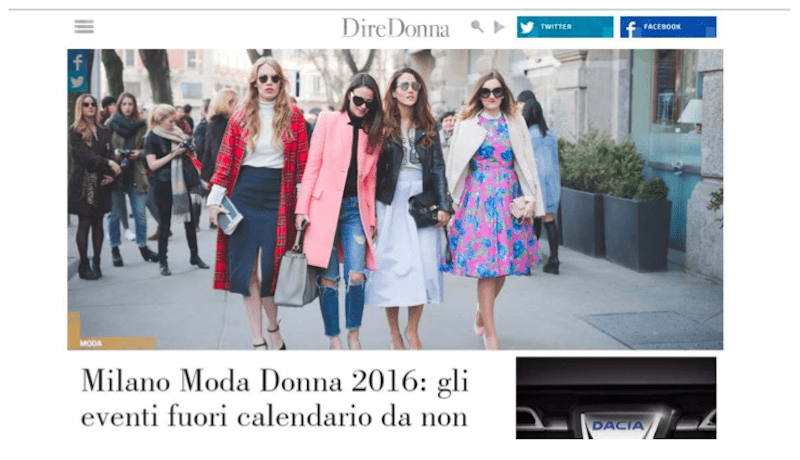Click the yellow square beside MODA tag
This screenshot has width=800, height=460.
pyautogui.click(x=74, y=325)
